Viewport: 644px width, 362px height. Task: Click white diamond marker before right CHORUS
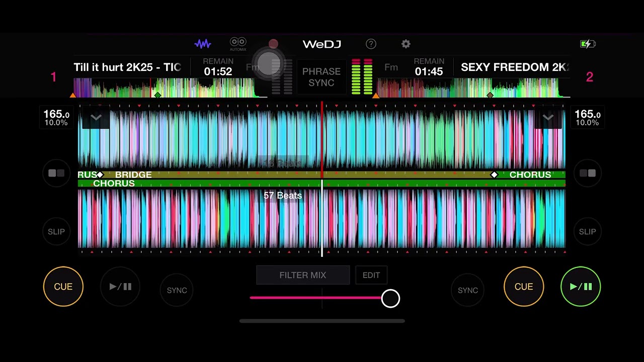(494, 174)
